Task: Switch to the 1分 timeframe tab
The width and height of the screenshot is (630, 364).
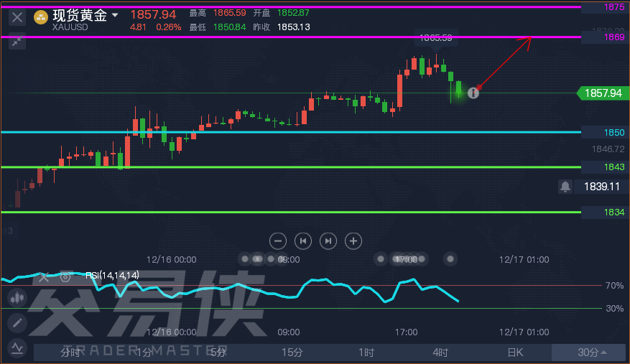Action: pyautogui.click(x=144, y=353)
